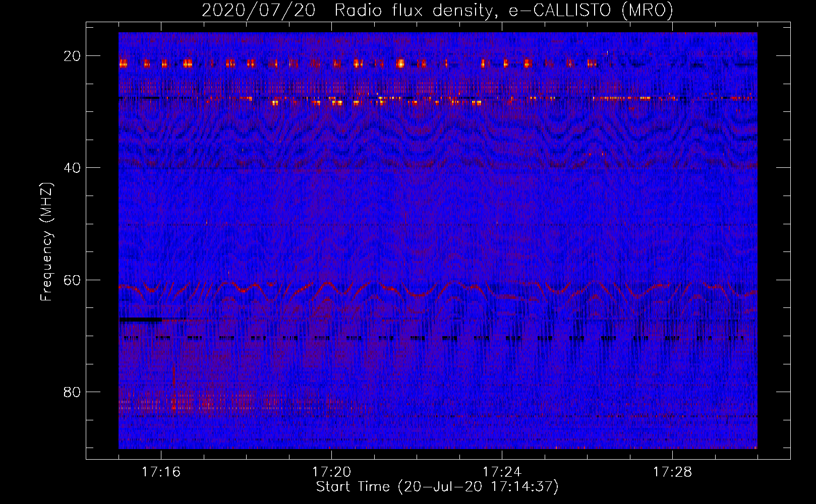Viewport: 816px width, 504px height.
Task: Click the '17:16' time tick label
Action: click(161, 472)
